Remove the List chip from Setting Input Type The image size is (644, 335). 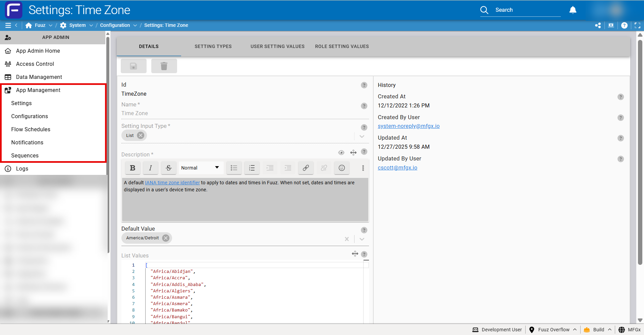[141, 135]
